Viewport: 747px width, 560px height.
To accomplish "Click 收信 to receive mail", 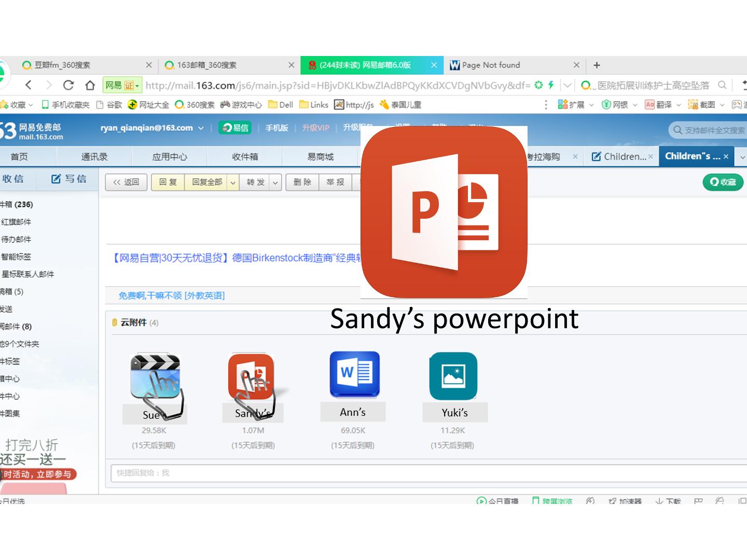I will tap(13, 179).
